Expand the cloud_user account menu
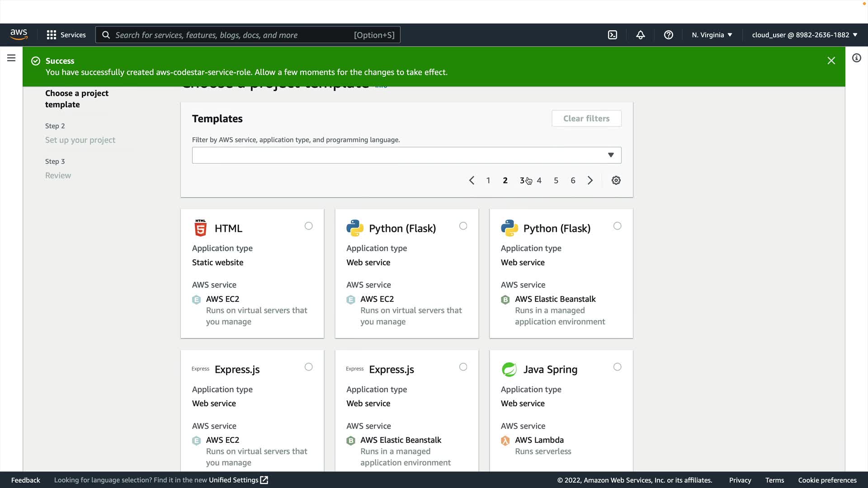868x488 pixels. 804,35
